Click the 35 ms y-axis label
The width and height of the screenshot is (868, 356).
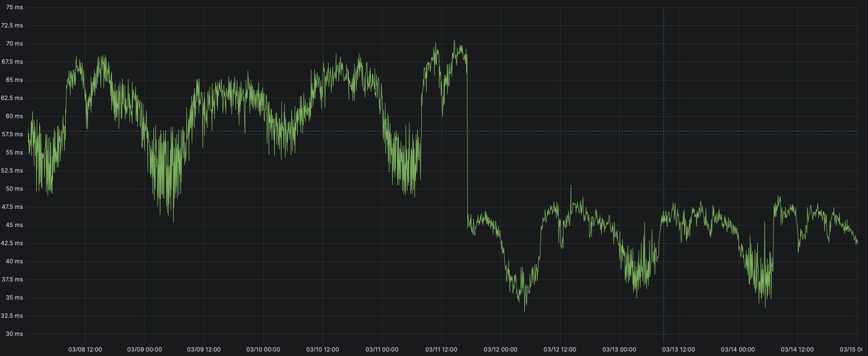coord(15,298)
